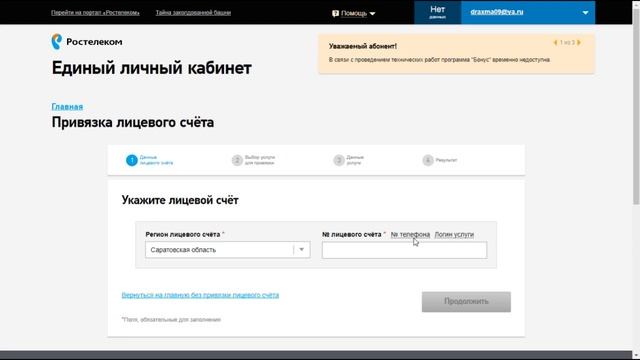The width and height of the screenshot is (640, 360).
Task: Select step 2 'Выбор услуги для привязки'
Action: pos(253,160)
